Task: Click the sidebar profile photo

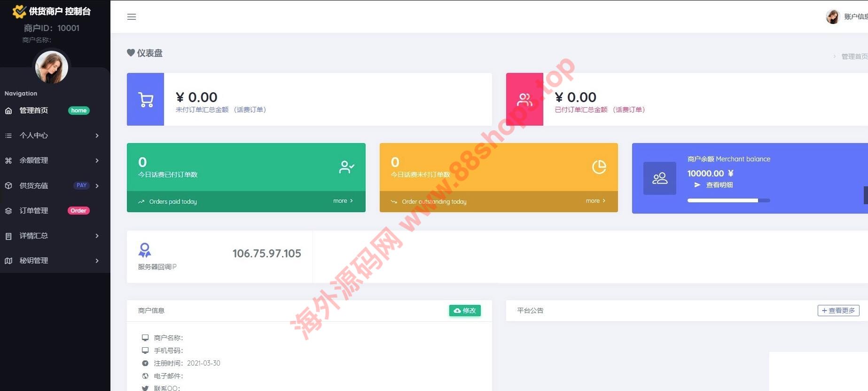Action: (x=52, y=67)
